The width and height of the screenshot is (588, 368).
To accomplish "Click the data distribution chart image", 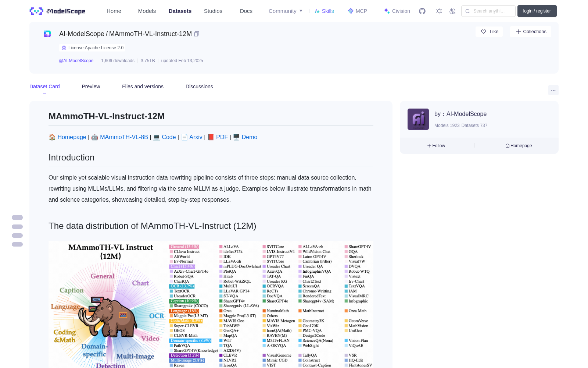I will pyautogui.click(x=211, y=304).
